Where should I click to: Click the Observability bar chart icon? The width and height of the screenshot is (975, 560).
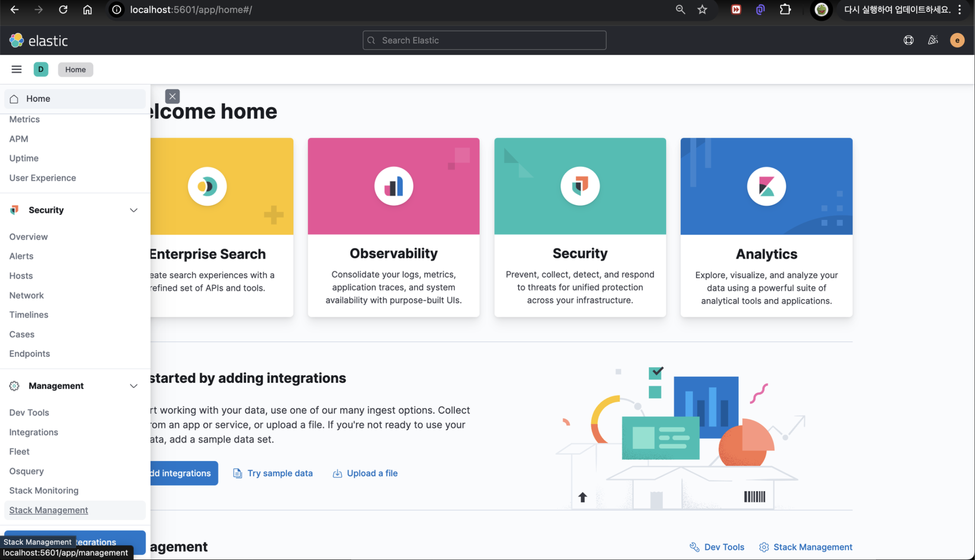point(394,187)
